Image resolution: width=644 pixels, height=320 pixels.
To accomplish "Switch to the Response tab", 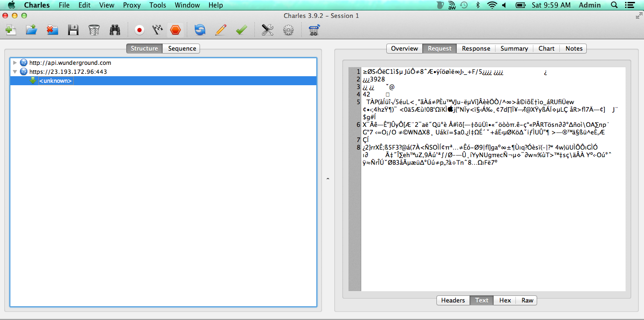I will 476,48.
